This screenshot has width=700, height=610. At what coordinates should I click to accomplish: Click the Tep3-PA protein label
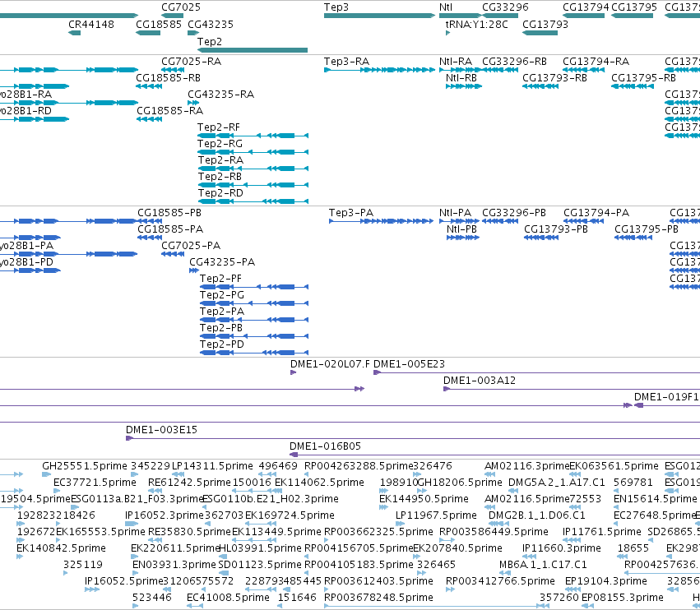(351, 212)
